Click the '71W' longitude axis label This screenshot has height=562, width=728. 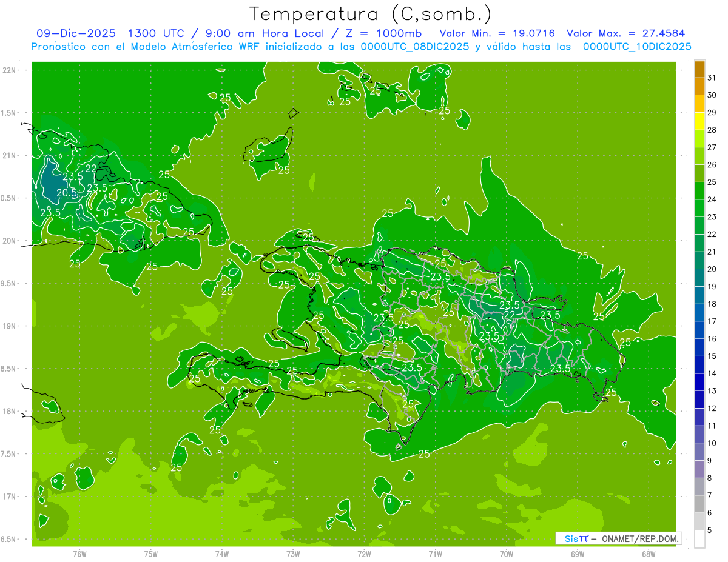[435, 554]
